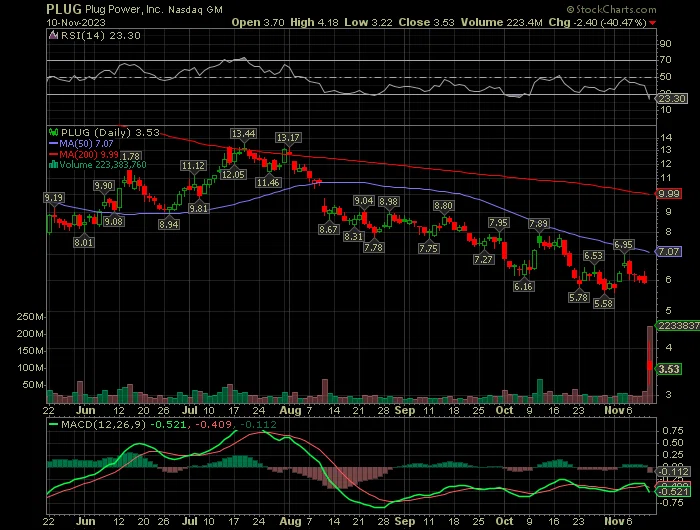The image size is (700, 530).
Task: Click the 11.12 price annotation
Action: [x=193, y=166]
